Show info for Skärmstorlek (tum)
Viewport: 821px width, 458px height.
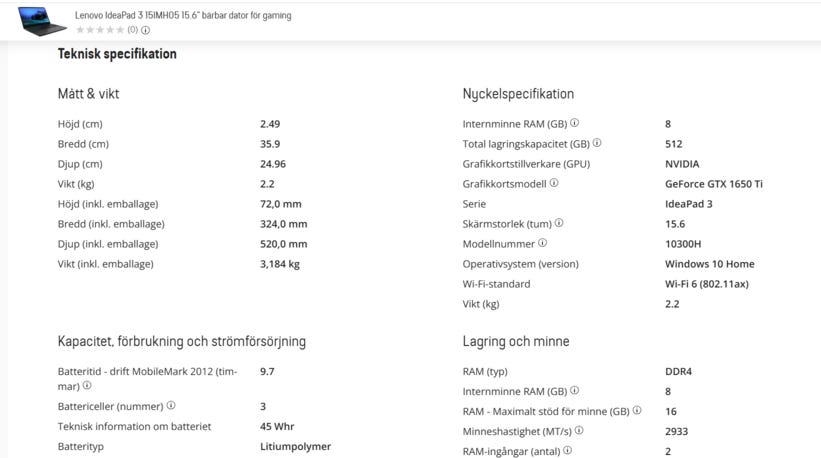click(x=559, y=222)
